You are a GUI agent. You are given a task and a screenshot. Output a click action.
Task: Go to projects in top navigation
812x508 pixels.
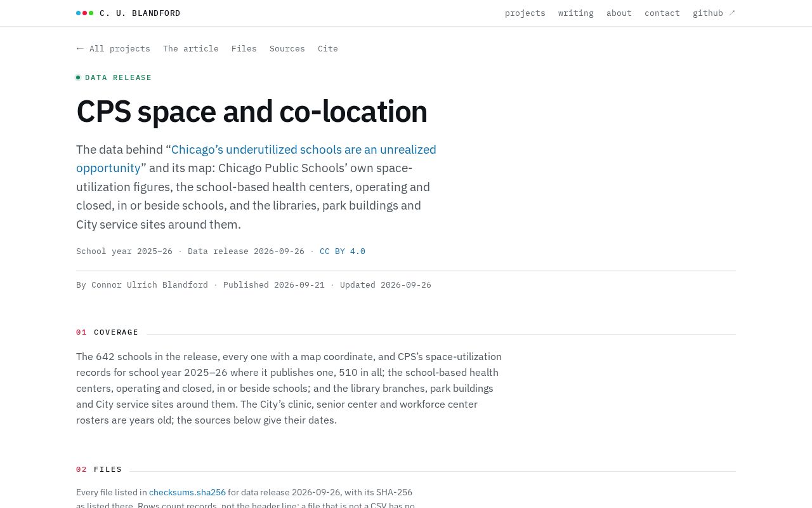pos(525,13)
